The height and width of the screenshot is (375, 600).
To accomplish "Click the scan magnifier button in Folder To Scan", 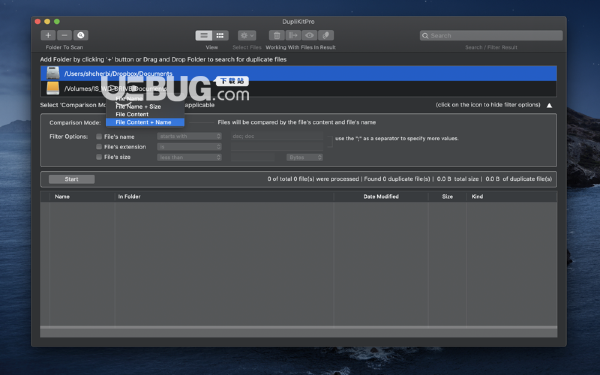I will click(81, 35).
